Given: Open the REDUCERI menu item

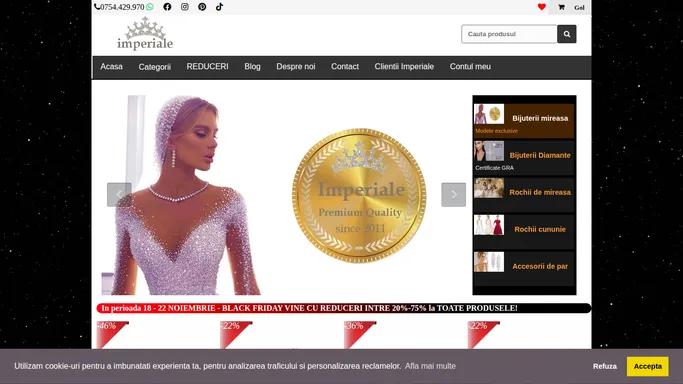Looking at the screenshot, I should 207,67.
